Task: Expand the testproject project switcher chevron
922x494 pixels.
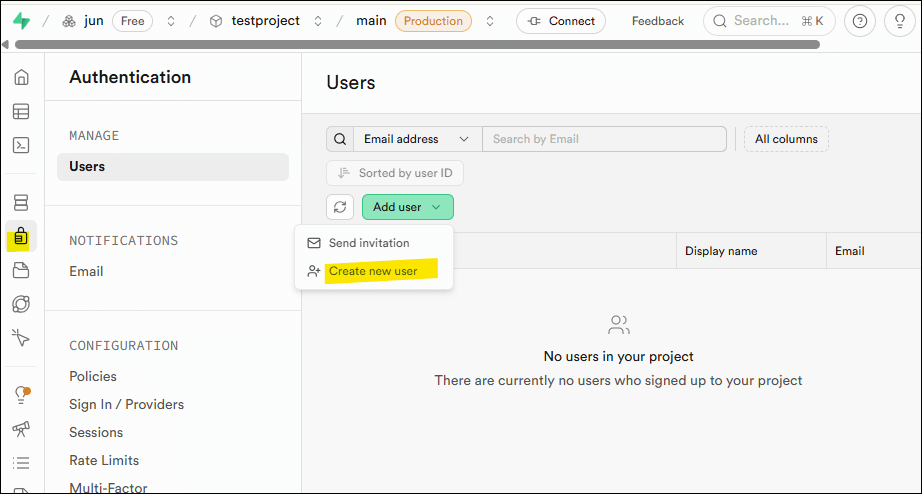Action: coord(318,21)
